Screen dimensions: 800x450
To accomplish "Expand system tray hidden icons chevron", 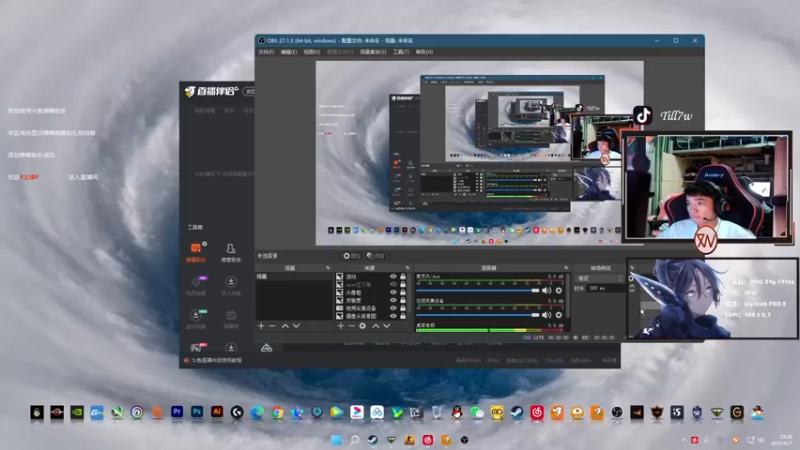I will click(x=684, y=440).
